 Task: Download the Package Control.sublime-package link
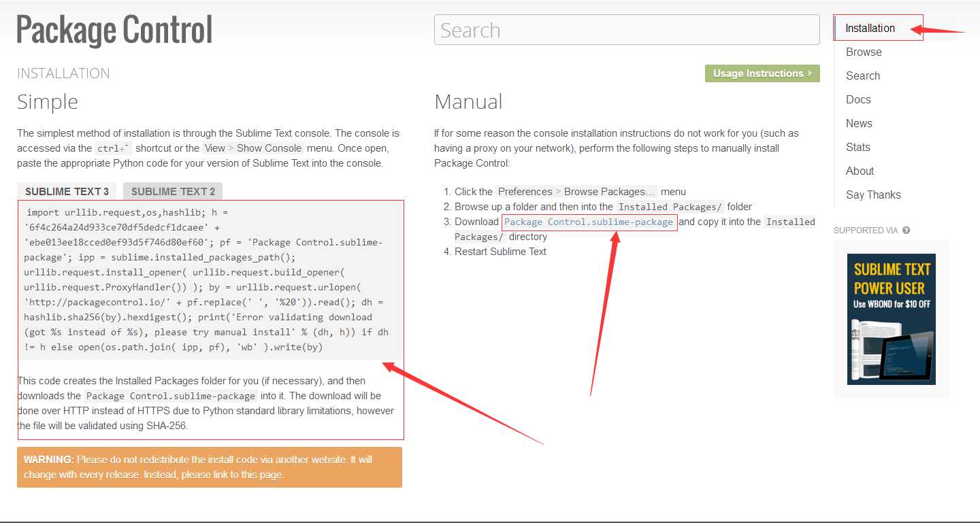click(589, 222)
